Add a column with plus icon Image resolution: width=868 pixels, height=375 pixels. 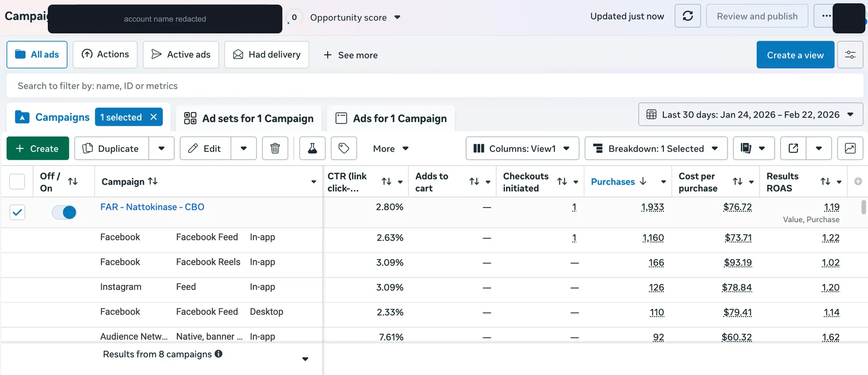(858, 182)
